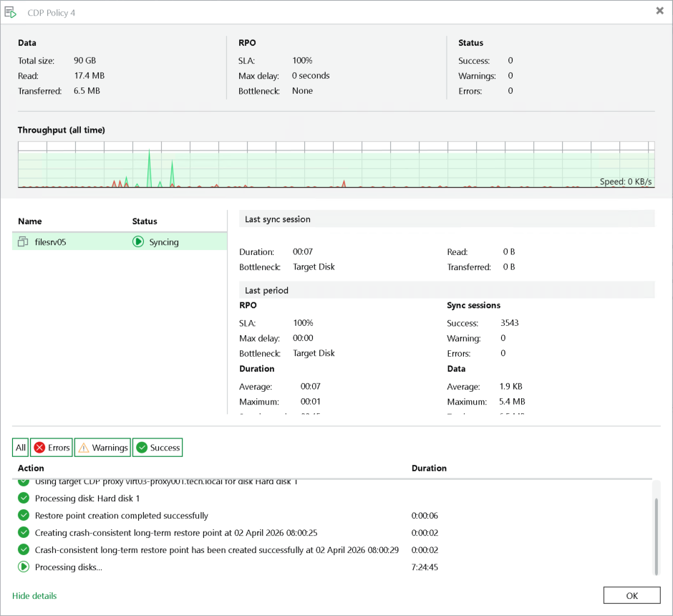Click the action log scrollbar thumb
673x616 pixels.
tap(657, 536)
